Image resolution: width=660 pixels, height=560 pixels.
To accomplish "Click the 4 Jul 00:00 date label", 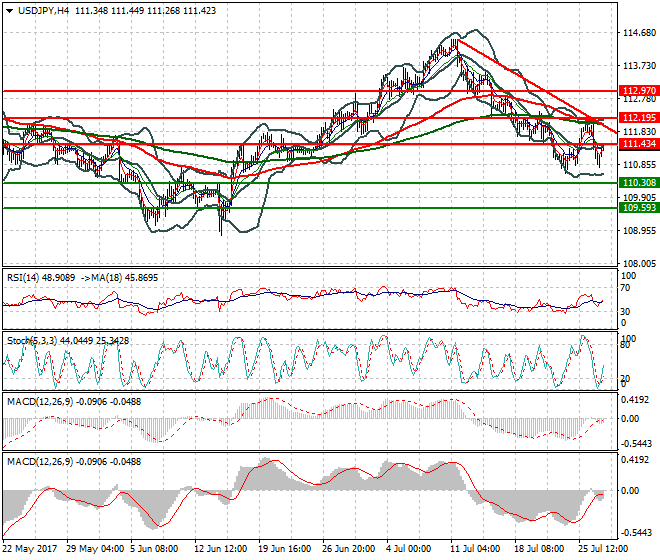I will (x=408, y=549).
